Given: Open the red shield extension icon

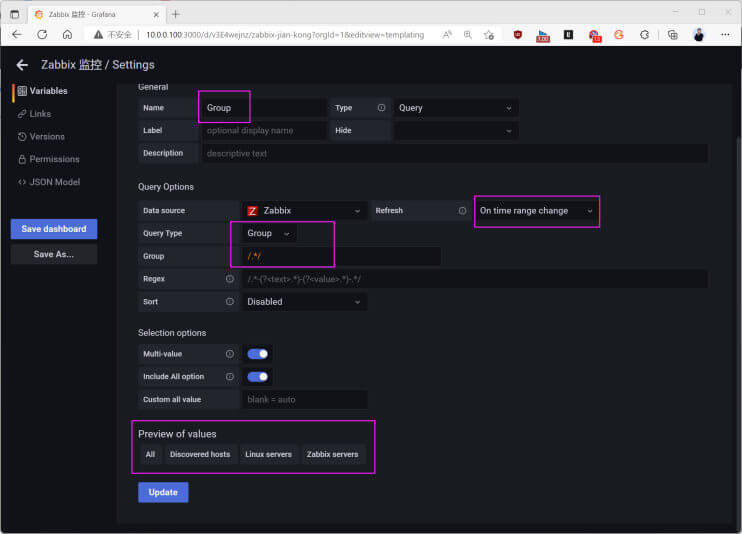Looking at the screenshot, I should click(518, 35).
